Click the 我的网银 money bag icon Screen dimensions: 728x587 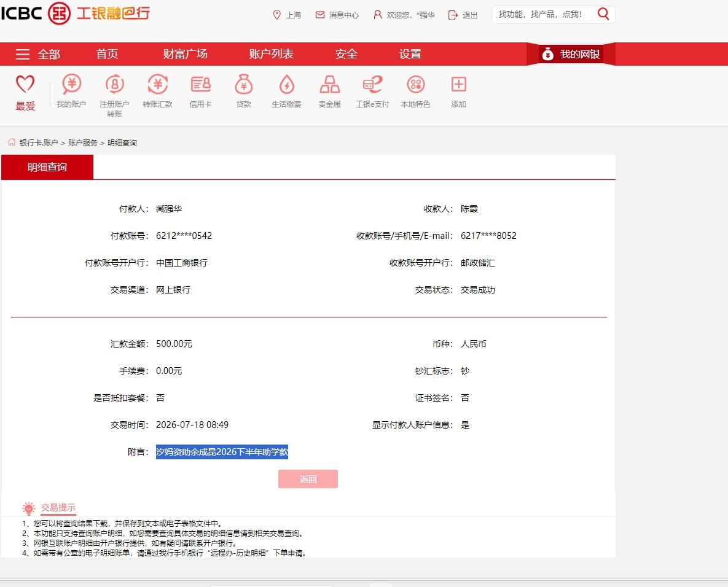(x=548, y=54)
